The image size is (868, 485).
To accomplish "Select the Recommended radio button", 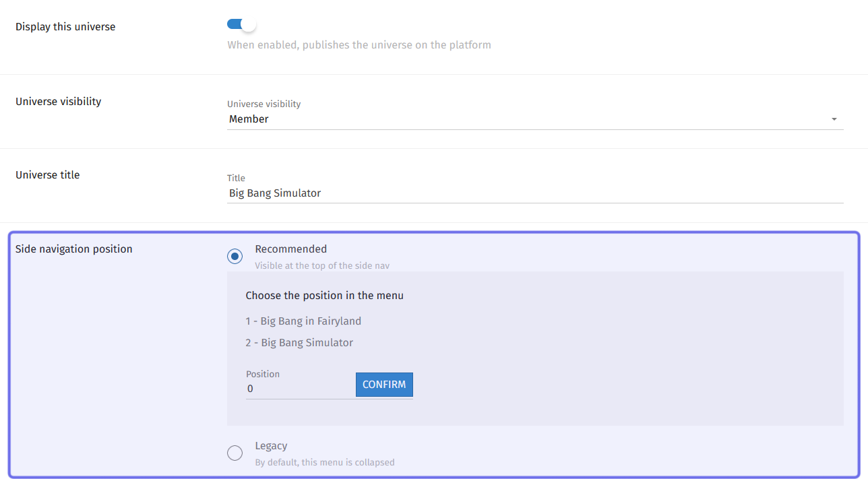I will click(x=235, y=257).
